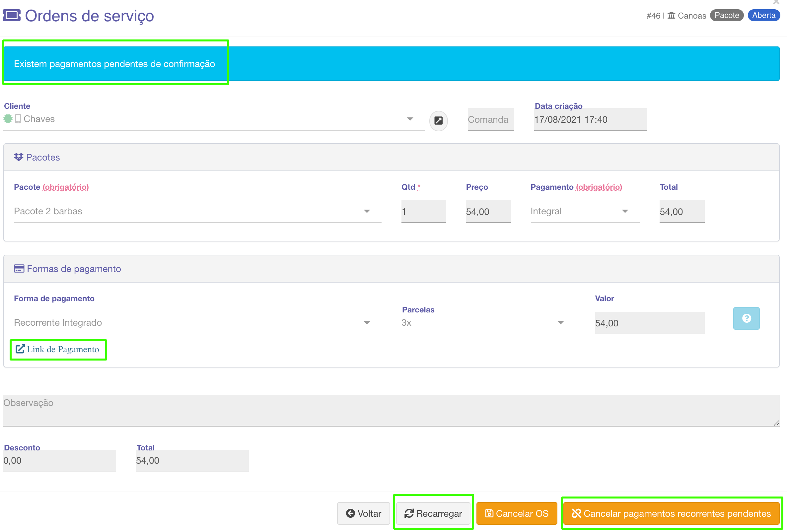The height and width of the screenshot is (532, 787).
Task: Click into the Observação text area
Action: coord(391,410)
